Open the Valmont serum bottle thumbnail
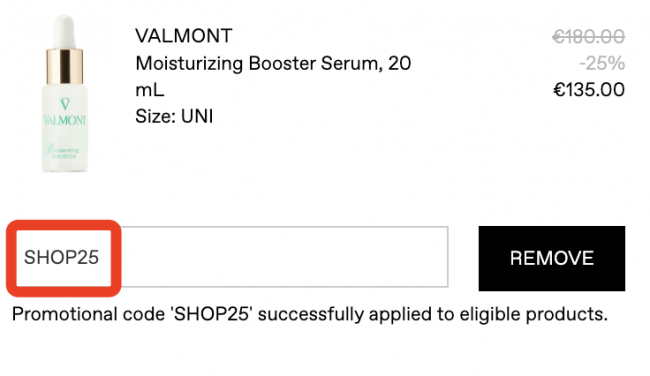Image resolution: width=650 pixels, height=376 pixels. pyautogui.click(x=65, y=93)
